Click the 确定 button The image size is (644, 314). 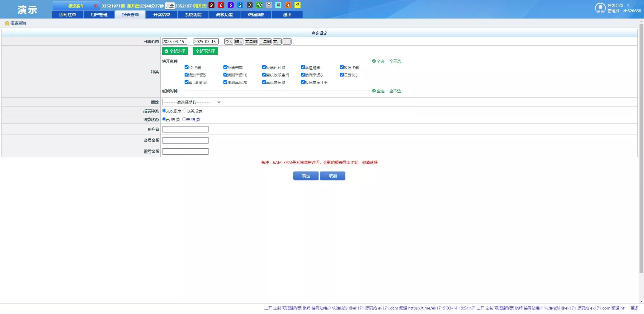coord(306,176)
